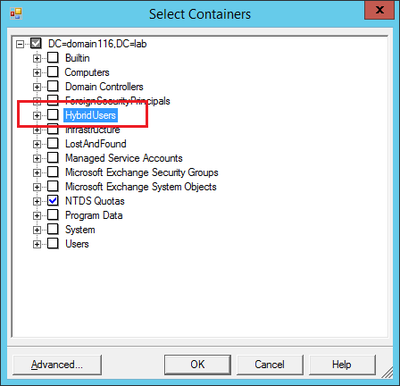Uncheck the NTDS Quotas checkbox
400x386 pixels.
coord(53,201)
